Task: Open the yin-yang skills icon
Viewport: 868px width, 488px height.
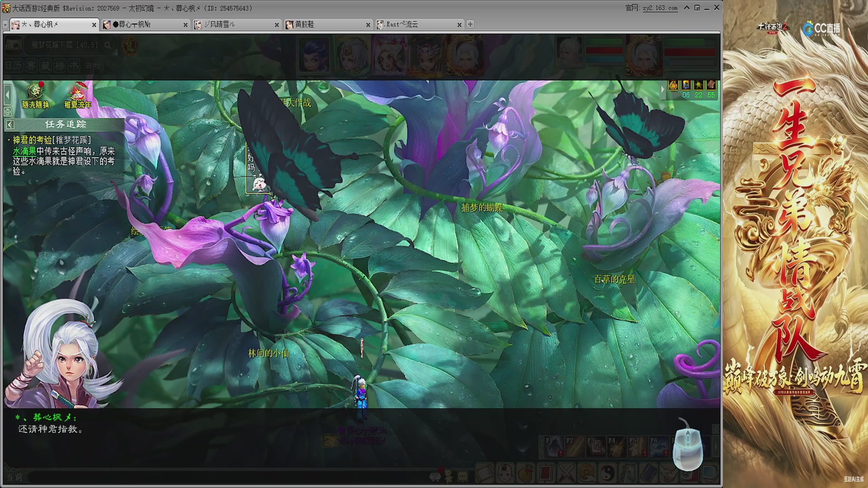Action: [x=607, y=474]
